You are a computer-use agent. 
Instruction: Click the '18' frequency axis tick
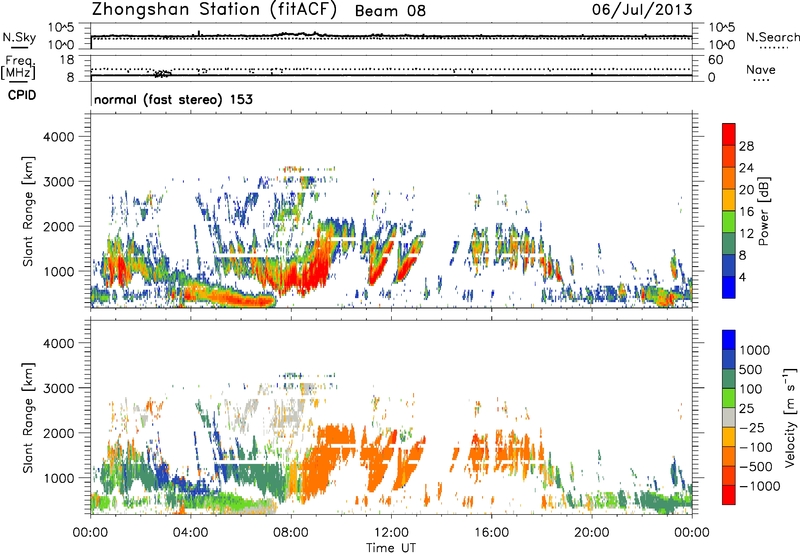tap(66, 60)
